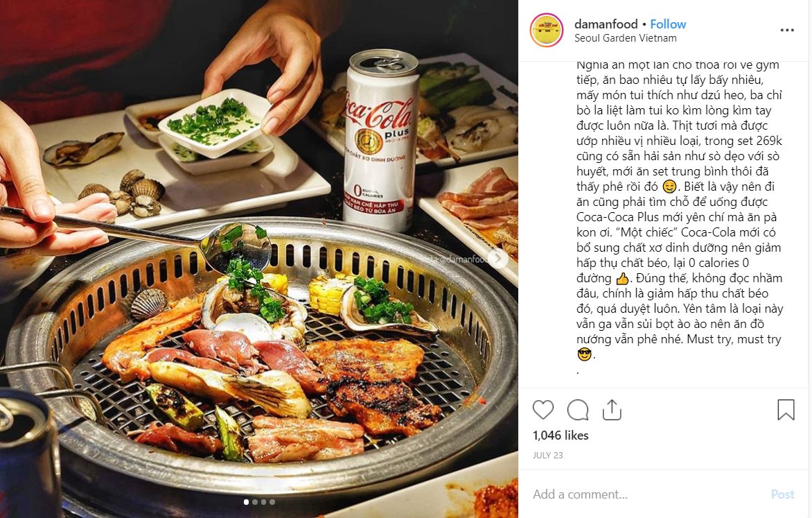Select the fourth carousel indicator dot

pyautogui.click(x=272, y=502)
